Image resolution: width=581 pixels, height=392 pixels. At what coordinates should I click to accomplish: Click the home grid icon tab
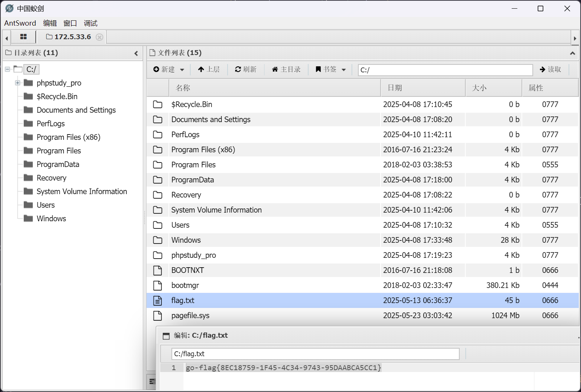23,37
